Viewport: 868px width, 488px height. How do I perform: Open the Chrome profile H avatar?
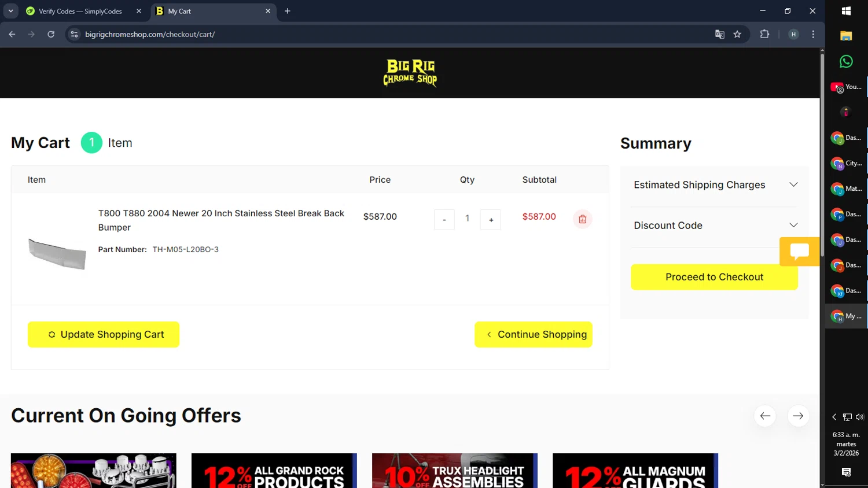[793, 34]
